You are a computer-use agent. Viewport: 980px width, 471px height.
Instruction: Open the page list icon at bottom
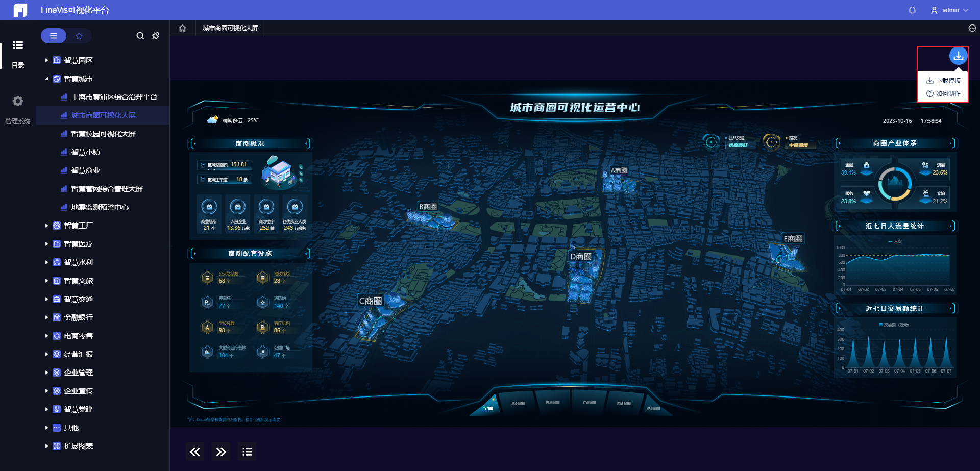click(x=247, y=452)
